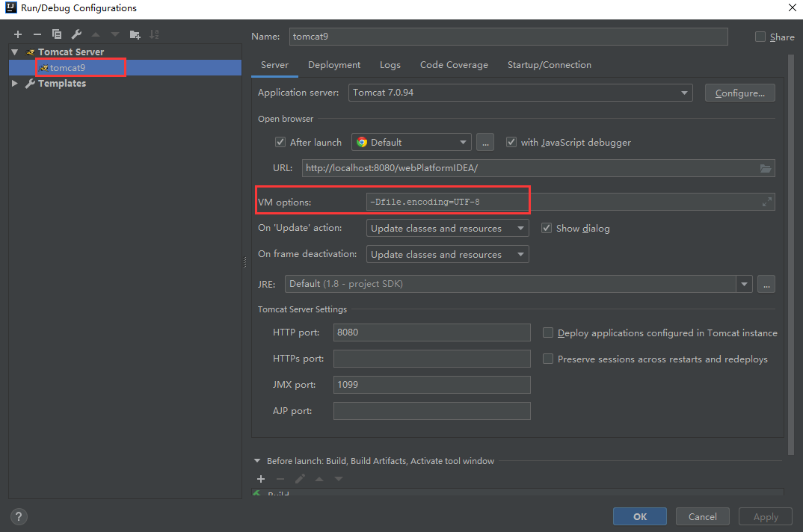Add a before-launch task with the plus icon
803x532 pixels.
[261, 479]
